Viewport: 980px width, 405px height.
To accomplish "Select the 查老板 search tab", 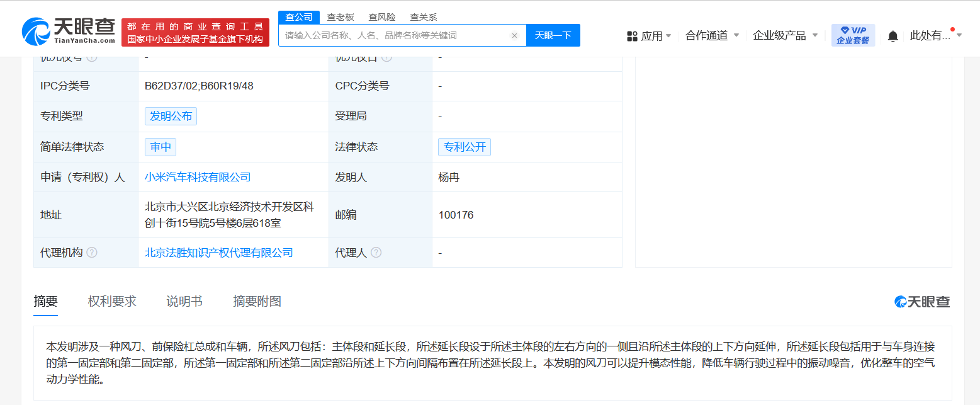I will [x=341, y=17].
